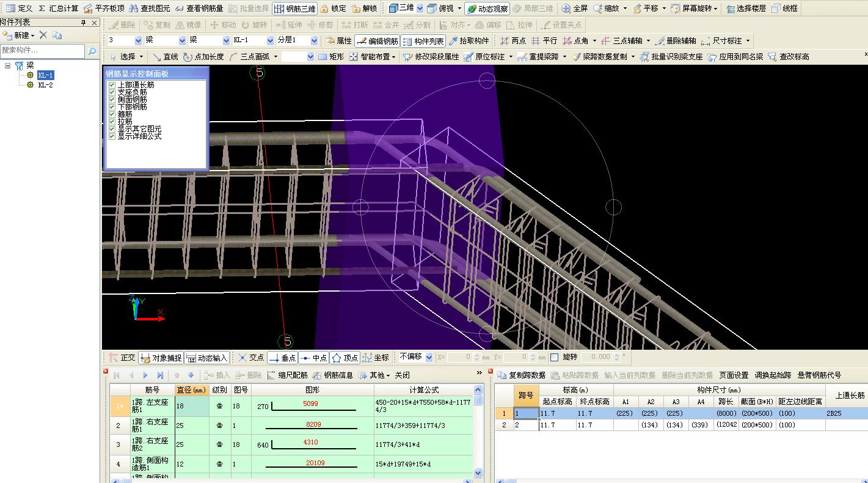
Task: Toggle the 箍筋 stirrup checkbox
Action: [112, 114]
